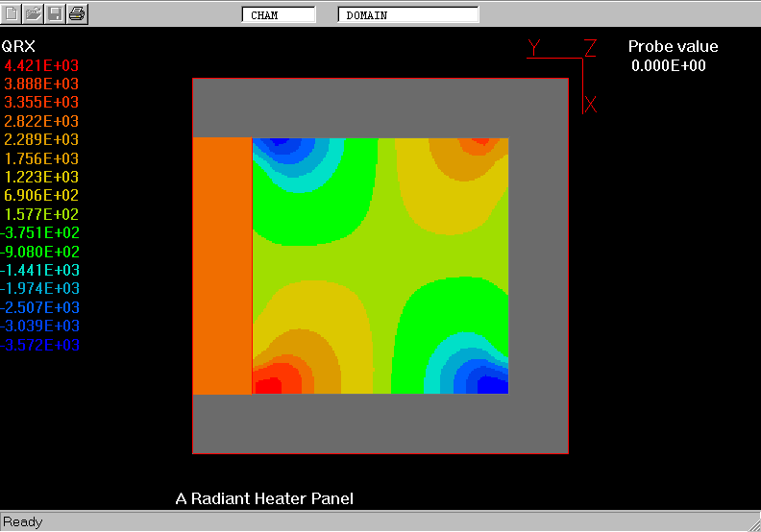761x532 pixels.
Task: Click the orange heater panel block
Action: 222,266
